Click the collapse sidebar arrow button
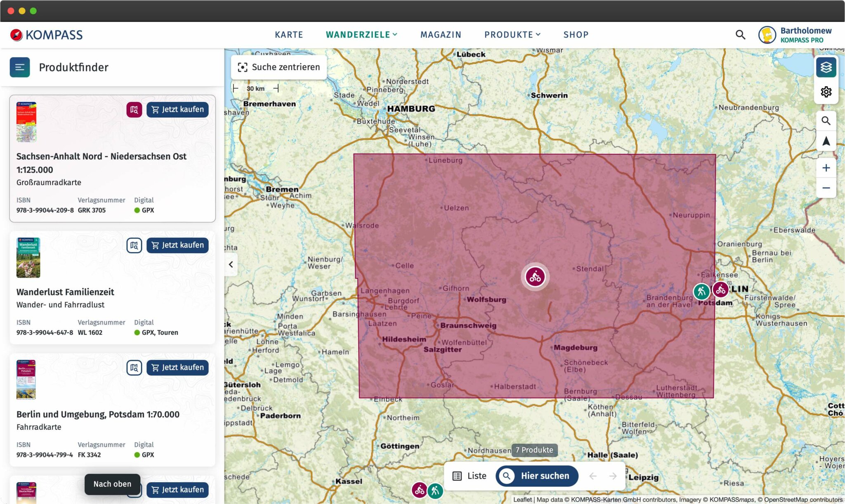Screen dimensions: 845x504 231,264
